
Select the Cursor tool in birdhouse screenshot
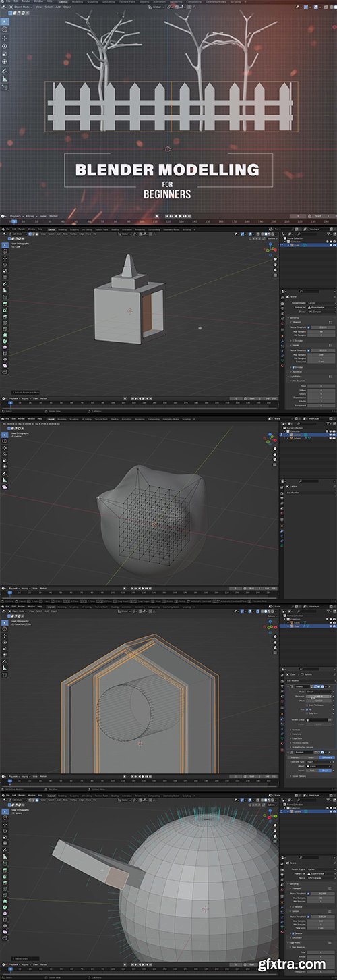(5, 629)
